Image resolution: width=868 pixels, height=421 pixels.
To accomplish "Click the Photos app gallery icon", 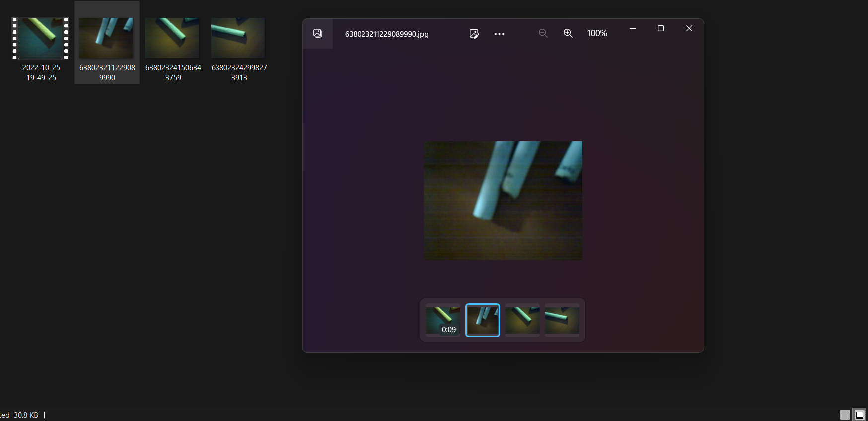I will click(318, 33).
